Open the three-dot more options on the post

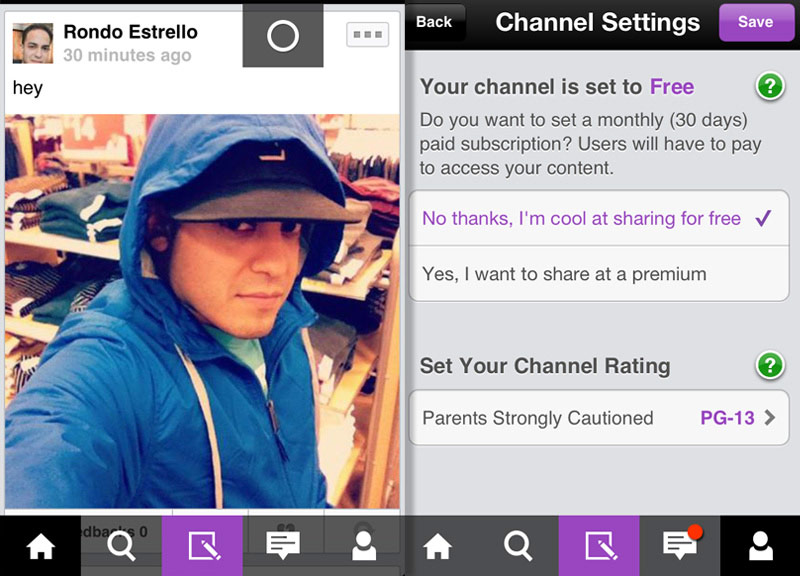pos(367,35)
